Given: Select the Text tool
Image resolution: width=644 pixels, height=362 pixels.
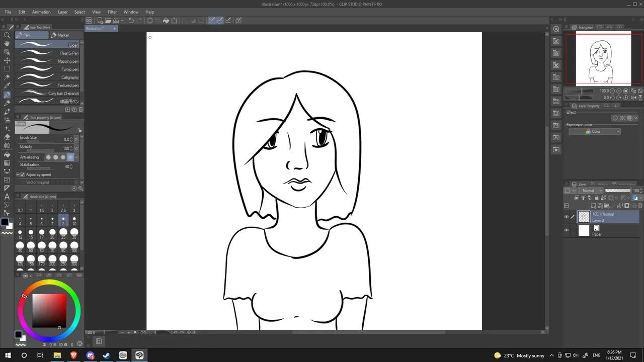Looking at the screenshot, I should tap(7, 197).
